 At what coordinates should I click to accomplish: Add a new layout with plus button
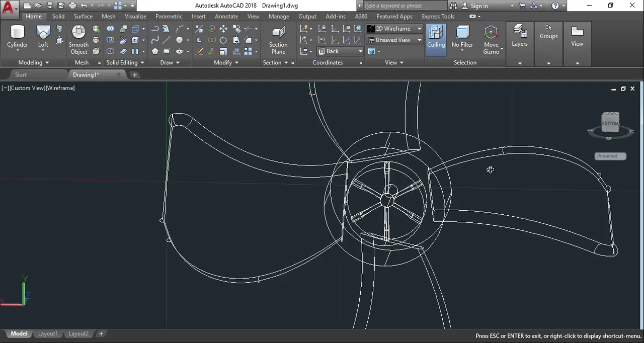[101, 334]
